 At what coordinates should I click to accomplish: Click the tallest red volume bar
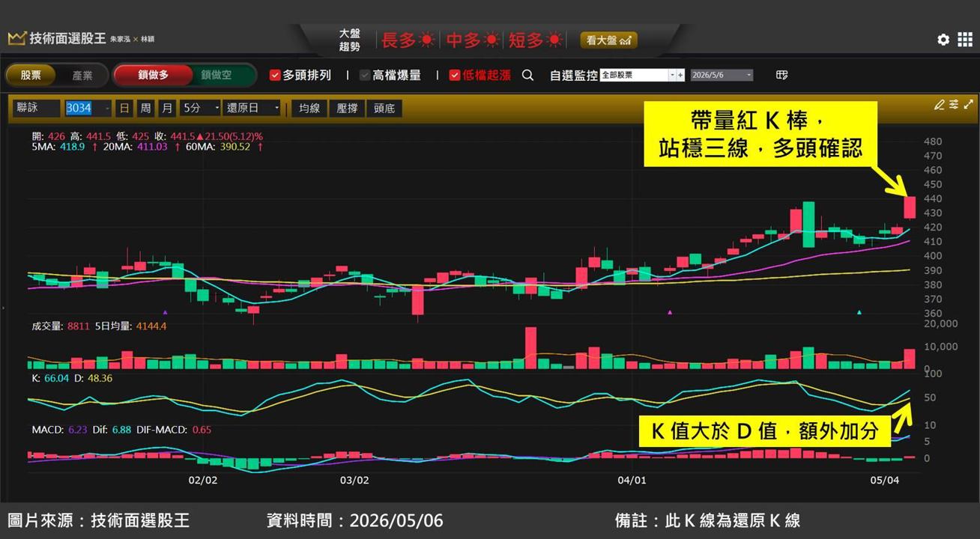pyautogui.click(x=530, y=347)
